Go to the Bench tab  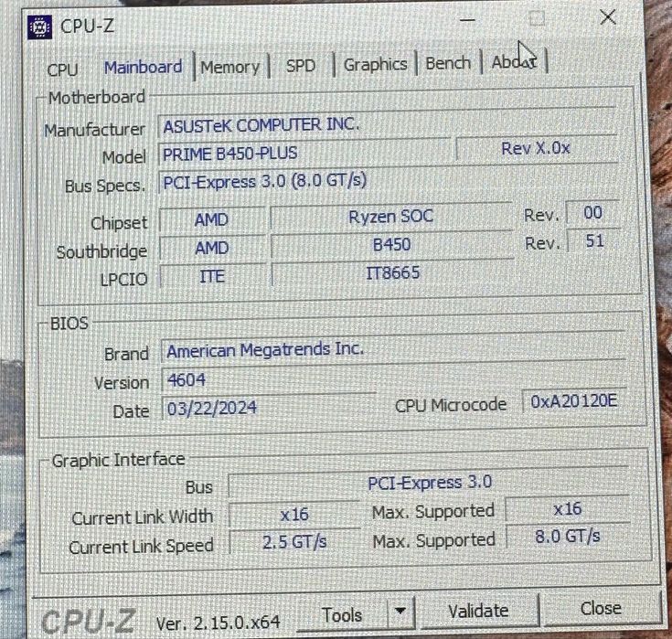click(x=448, y=63)
